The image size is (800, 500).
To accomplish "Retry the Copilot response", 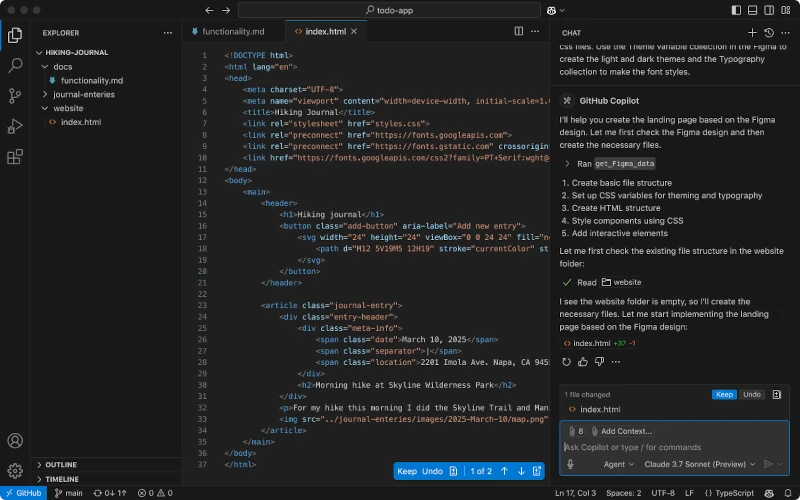I will [x=566, y=362].
